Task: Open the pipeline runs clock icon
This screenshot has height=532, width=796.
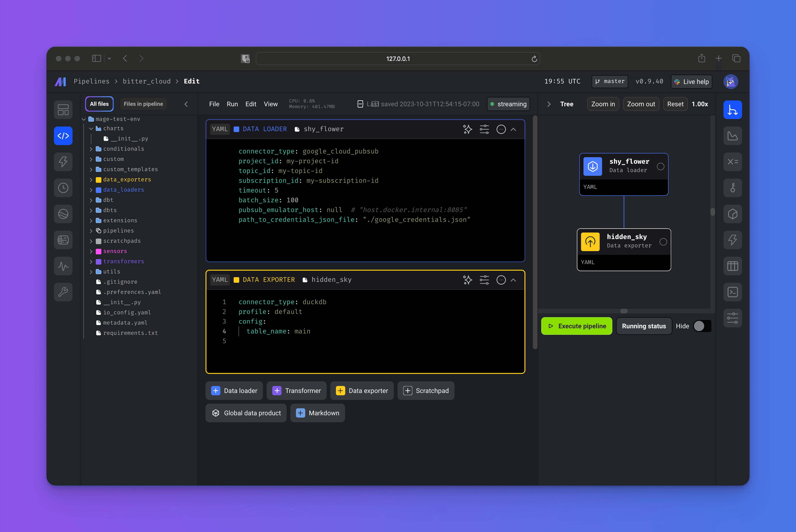Action: 63,188
